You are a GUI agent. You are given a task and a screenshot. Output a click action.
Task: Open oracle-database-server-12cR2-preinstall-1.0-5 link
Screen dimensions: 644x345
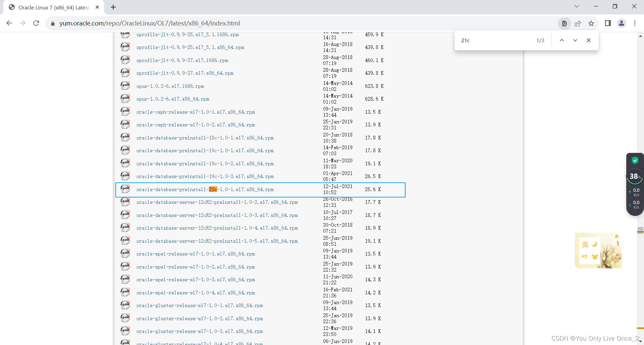click(217, 241)
